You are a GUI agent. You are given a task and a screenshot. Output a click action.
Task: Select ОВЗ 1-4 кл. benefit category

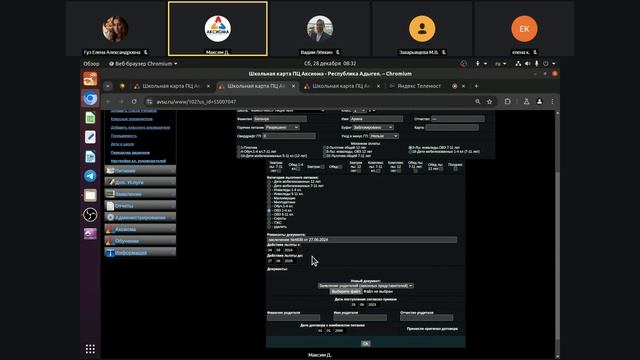269,210
